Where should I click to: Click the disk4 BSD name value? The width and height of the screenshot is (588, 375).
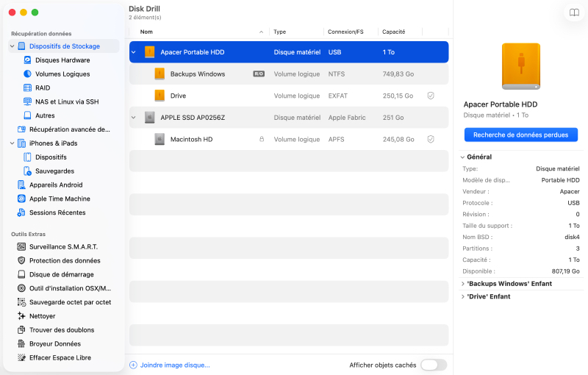pos(572,237)
